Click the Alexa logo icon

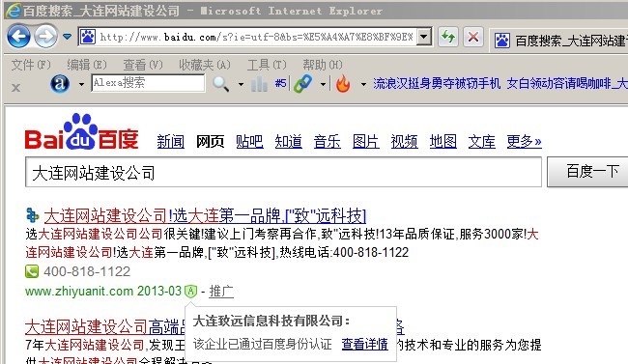pyautogui.click(x=60, y=84)
